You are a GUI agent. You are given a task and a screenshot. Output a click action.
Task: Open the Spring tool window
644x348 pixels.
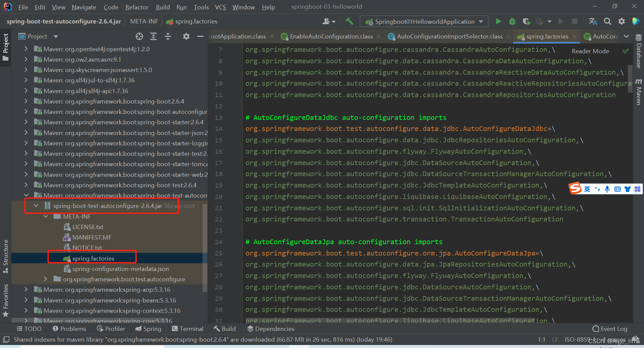148,329
